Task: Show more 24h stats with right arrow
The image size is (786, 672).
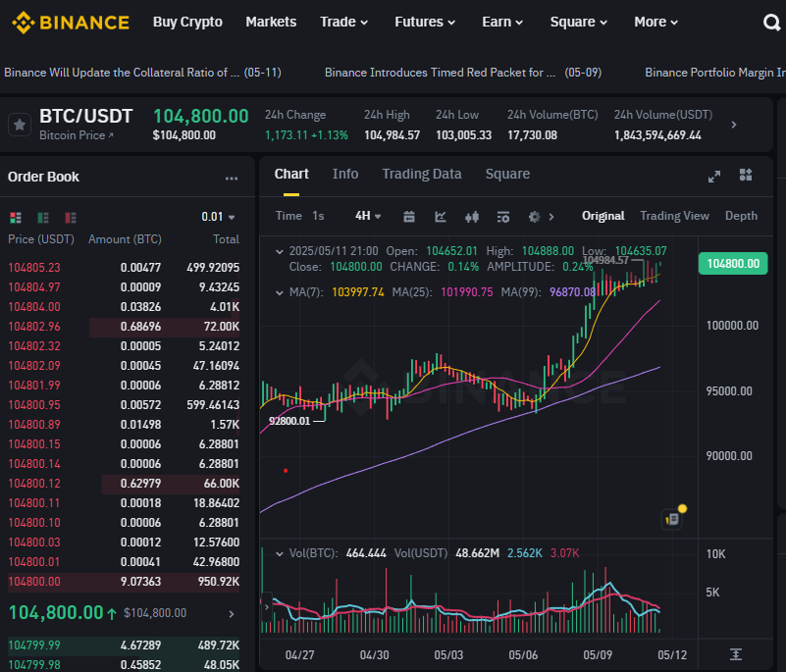Action: tap(734, 125)
